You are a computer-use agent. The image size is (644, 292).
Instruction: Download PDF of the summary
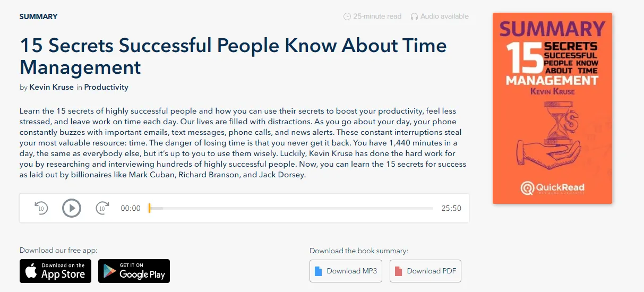[426, 271]
